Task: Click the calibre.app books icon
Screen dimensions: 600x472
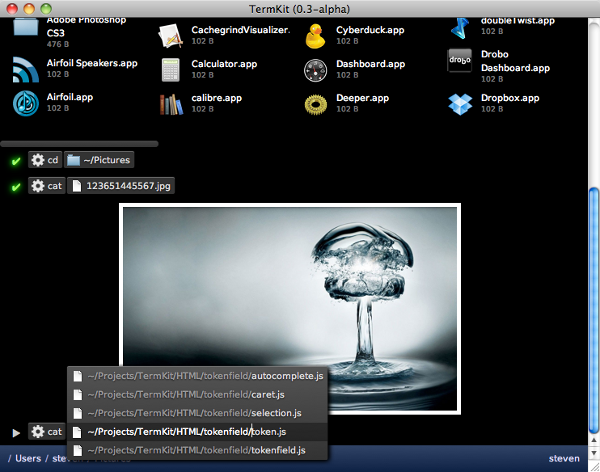Action: coord(171,104)
